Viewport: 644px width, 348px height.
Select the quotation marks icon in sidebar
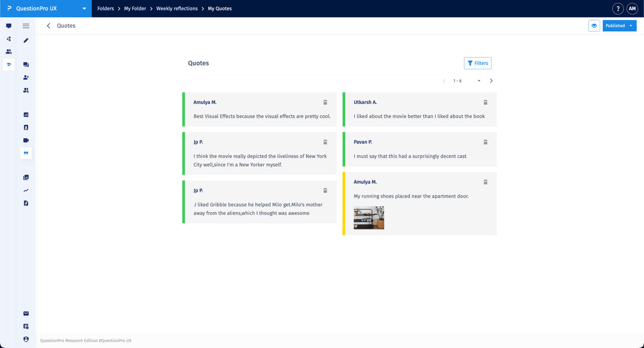(x=26, y=153)
